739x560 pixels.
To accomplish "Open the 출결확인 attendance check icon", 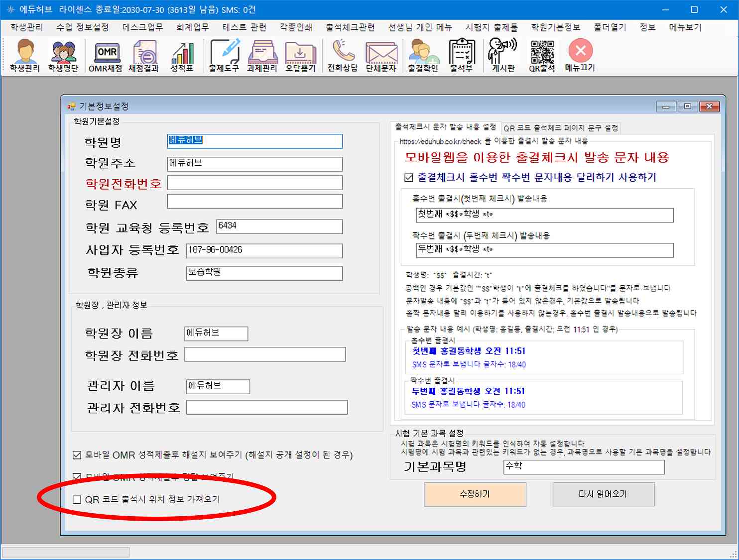I will coord(423,56).
